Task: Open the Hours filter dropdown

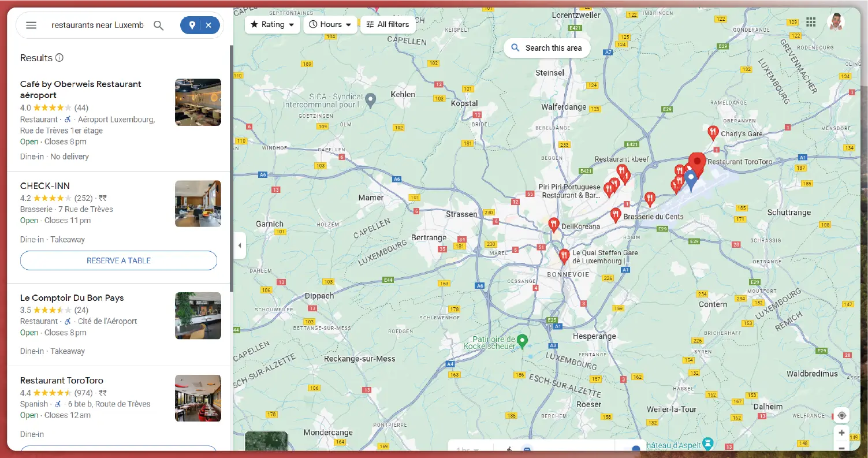Action: point(330,24)
